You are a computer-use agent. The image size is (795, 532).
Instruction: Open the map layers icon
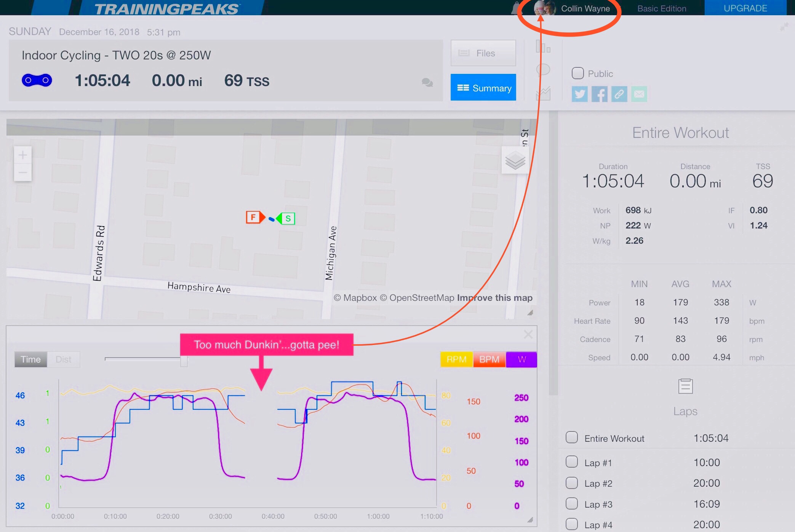tap(515, 160)
